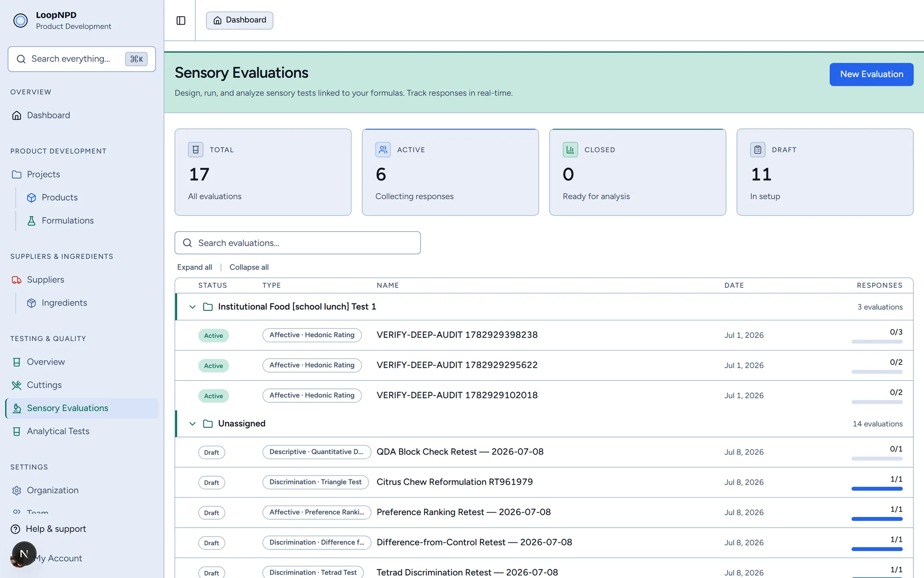Click the Ingredients package icon

click(x=31, y=303)
